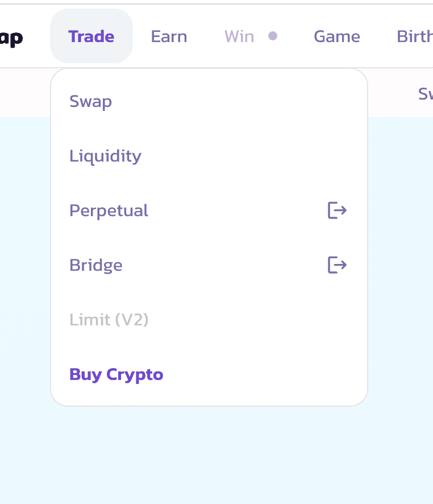This screenshot has height=504, width=433.
Task: Switch to the cut-off Sw sub-navigation tab
Action: point(425,93)
